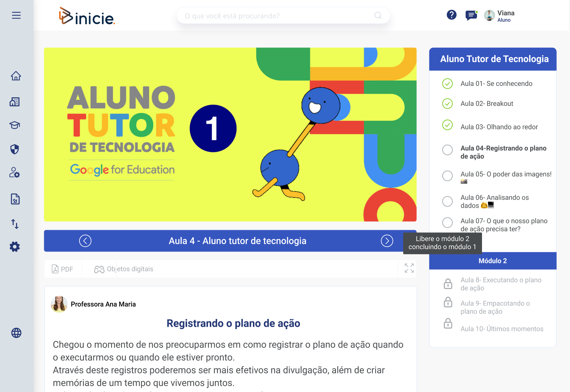Open the document report sidebar icon

(15, 199)
